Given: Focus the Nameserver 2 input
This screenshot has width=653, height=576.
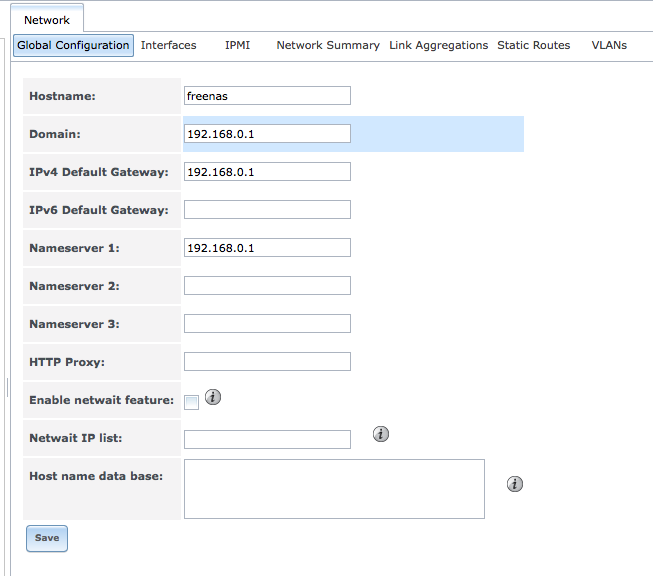Looking at the screenshot, I should click(267, 286).
